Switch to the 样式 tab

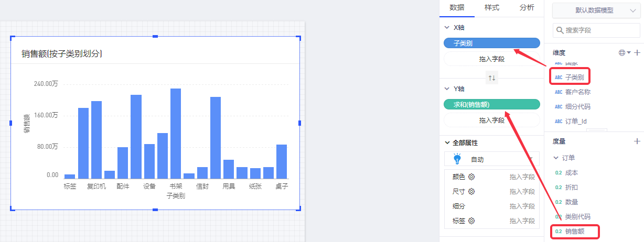click(492, 7)
